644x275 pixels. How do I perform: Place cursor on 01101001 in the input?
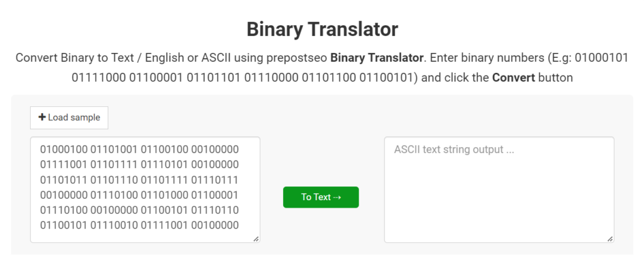pos(113,150)
